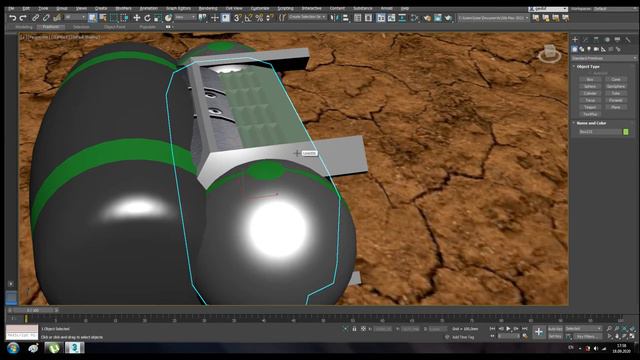Click the Box primitive button
The width and height of the screenshot is (640, 360).
tap(590, 79)
